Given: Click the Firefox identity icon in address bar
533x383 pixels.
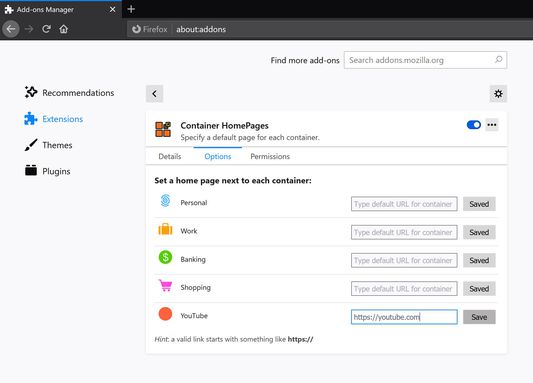Looking at the screenshot, I should 136,29.
